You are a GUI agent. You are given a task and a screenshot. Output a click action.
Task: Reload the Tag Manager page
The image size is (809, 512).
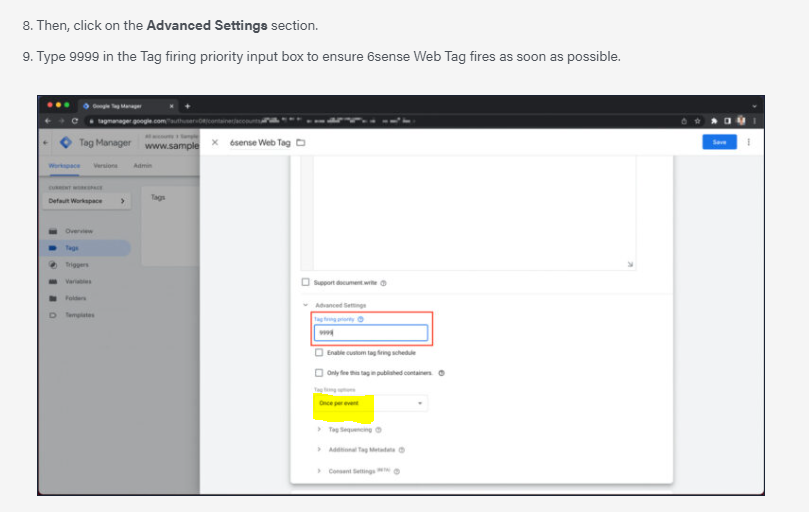[75, 121]
